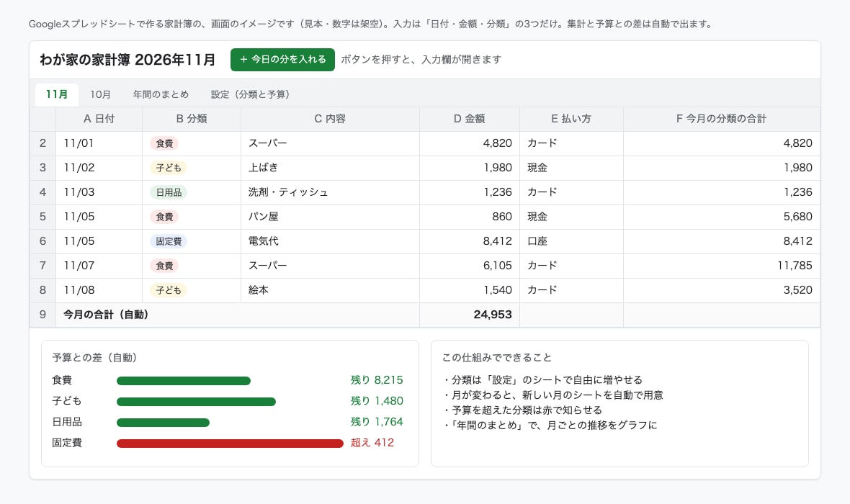This screenshot has height=504, width=850.
Task: Click the 日用品 budget progress bar
Action: point(164,423)
